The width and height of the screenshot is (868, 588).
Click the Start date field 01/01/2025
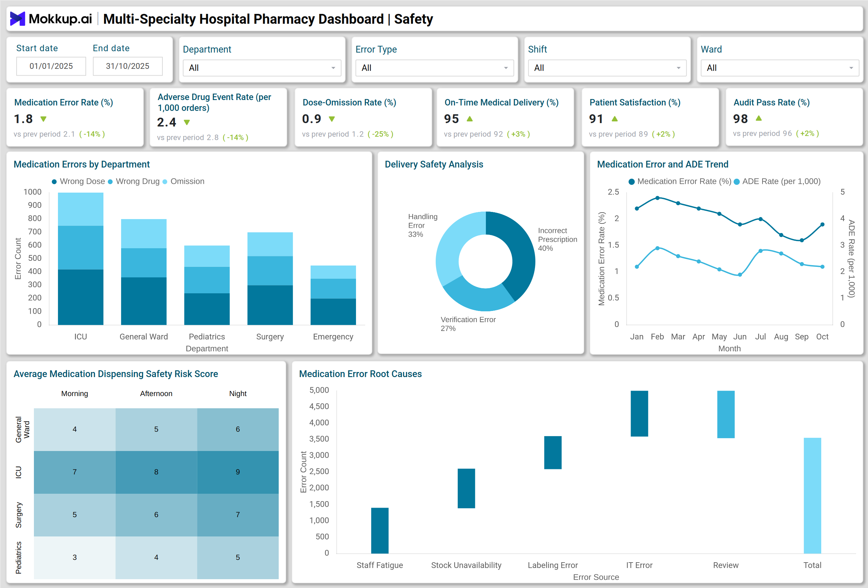51,66
